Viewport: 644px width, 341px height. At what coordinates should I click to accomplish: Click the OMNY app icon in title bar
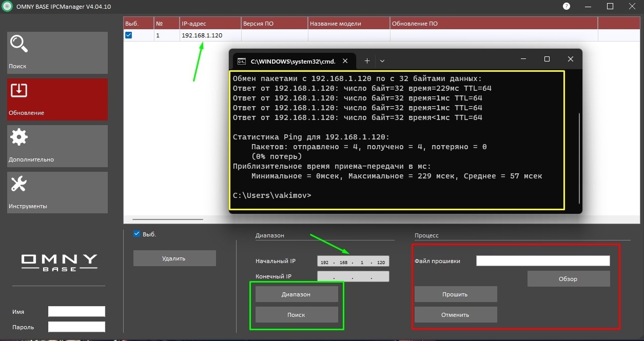tap(6, 7)
